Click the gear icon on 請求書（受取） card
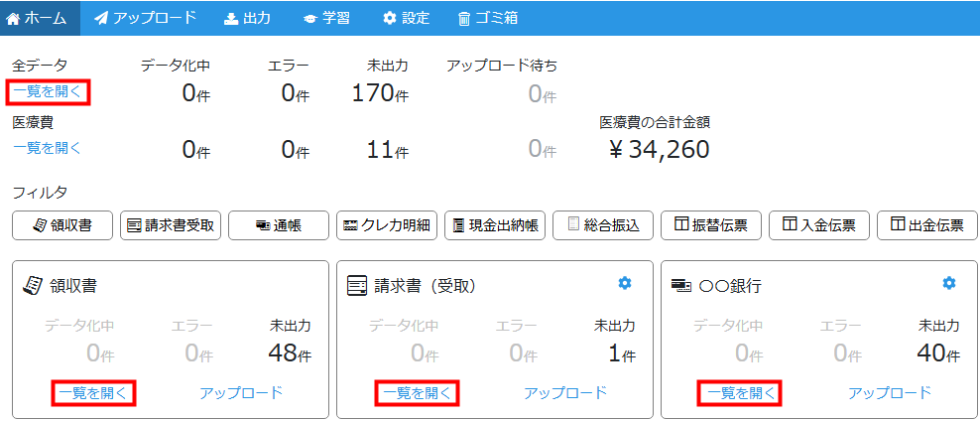Viewport: 980px width, 421px height. pyautogui.click(x=624, y=284)
